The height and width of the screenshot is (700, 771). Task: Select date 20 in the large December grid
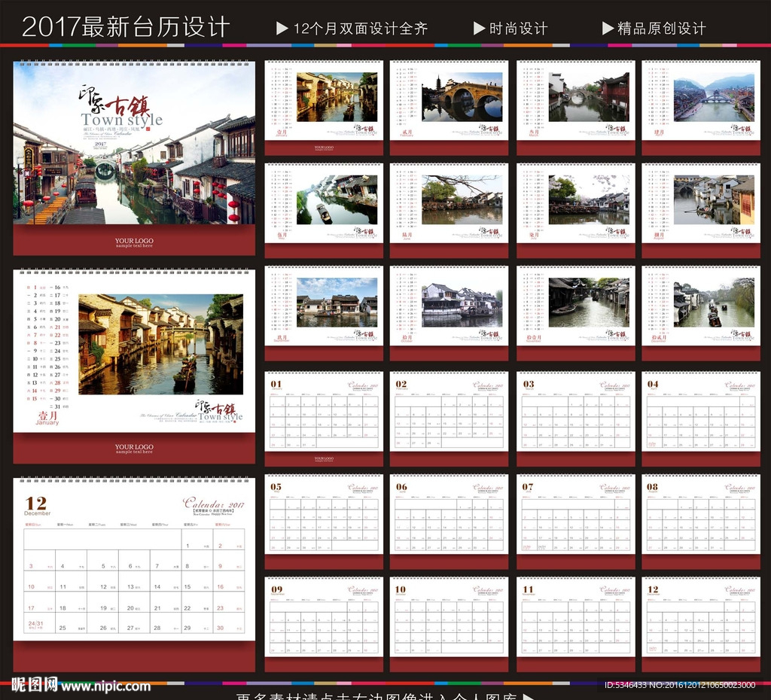click(130, 608)
